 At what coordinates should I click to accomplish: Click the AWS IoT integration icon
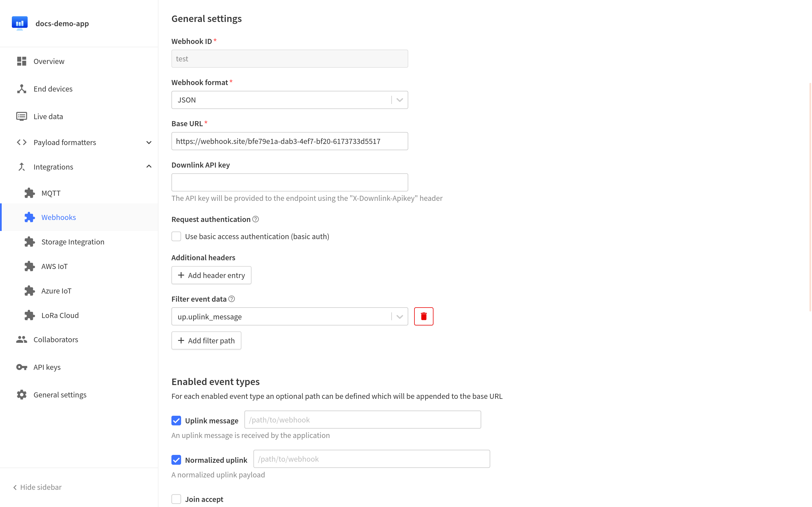[x=29, y=266]
